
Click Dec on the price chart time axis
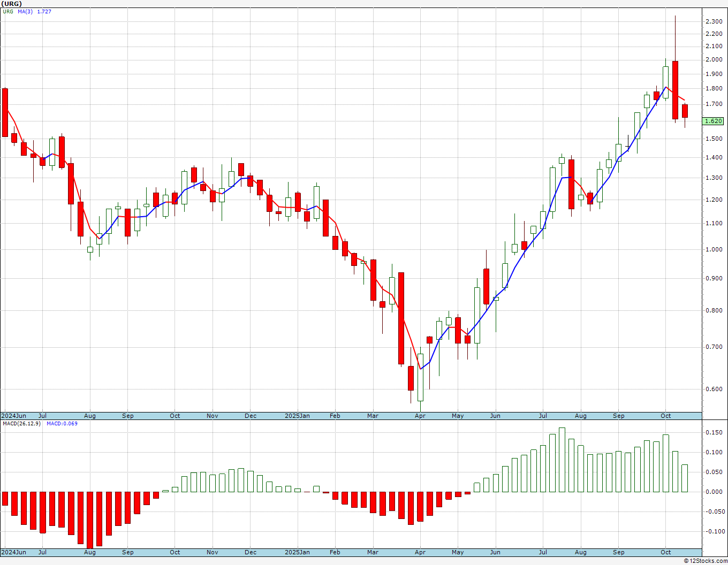pyautogui.click(x=251, y=416)
